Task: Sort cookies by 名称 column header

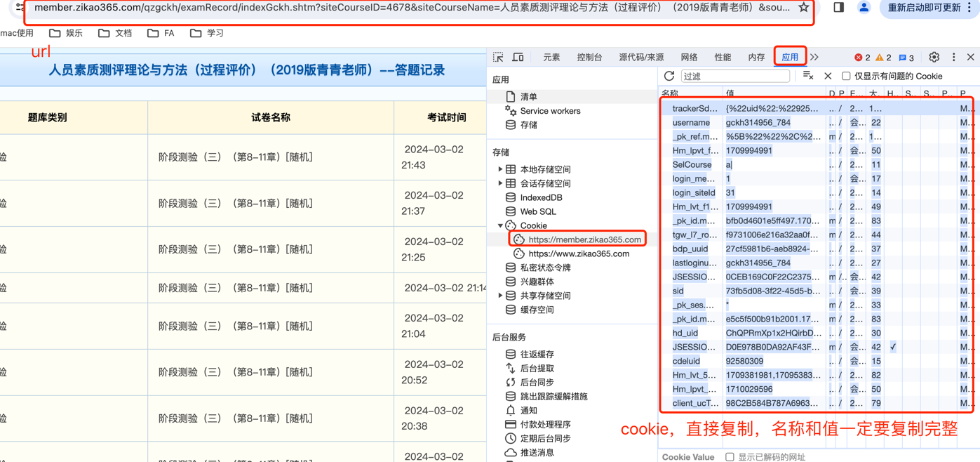Action: [x=691, y=93]
